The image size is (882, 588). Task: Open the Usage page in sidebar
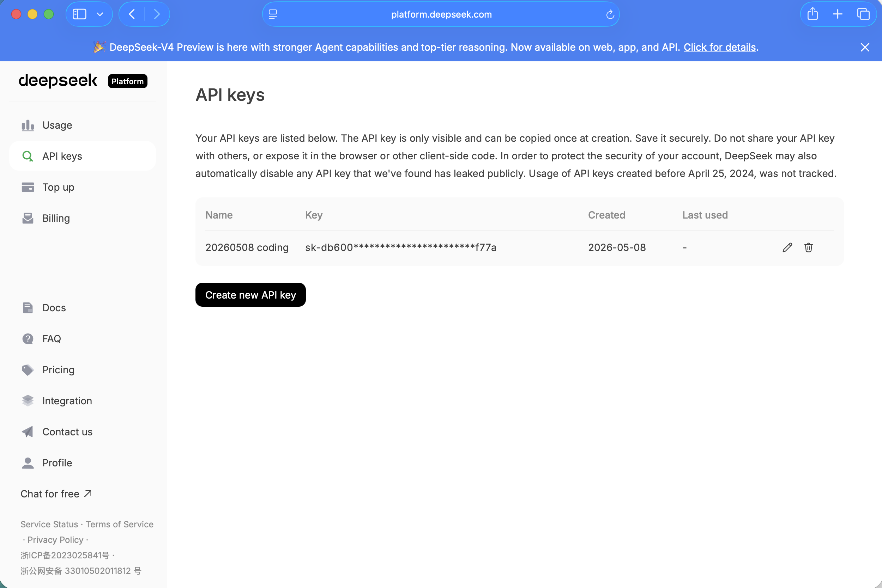(82, 125)
